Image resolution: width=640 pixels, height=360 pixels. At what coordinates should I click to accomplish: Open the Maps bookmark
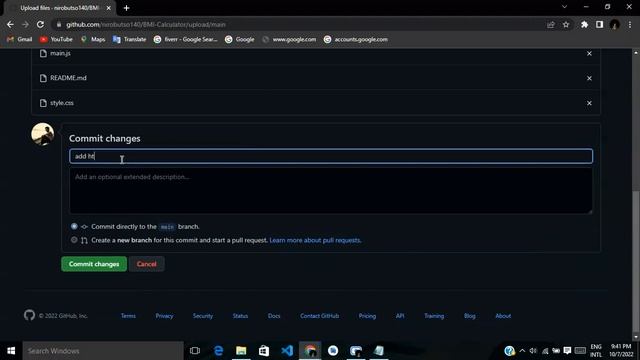93,40
